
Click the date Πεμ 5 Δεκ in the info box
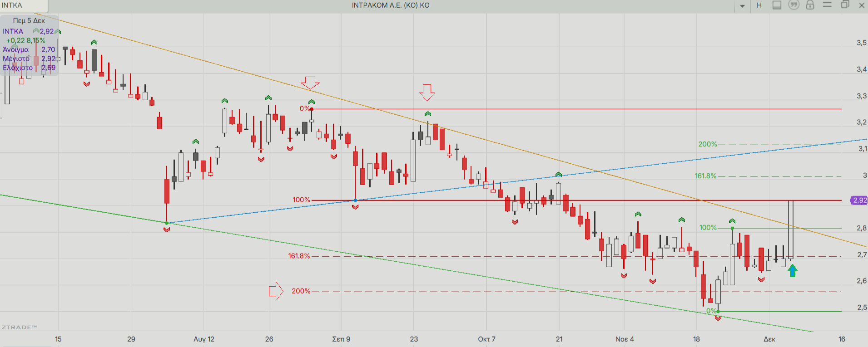click(29, 20)
